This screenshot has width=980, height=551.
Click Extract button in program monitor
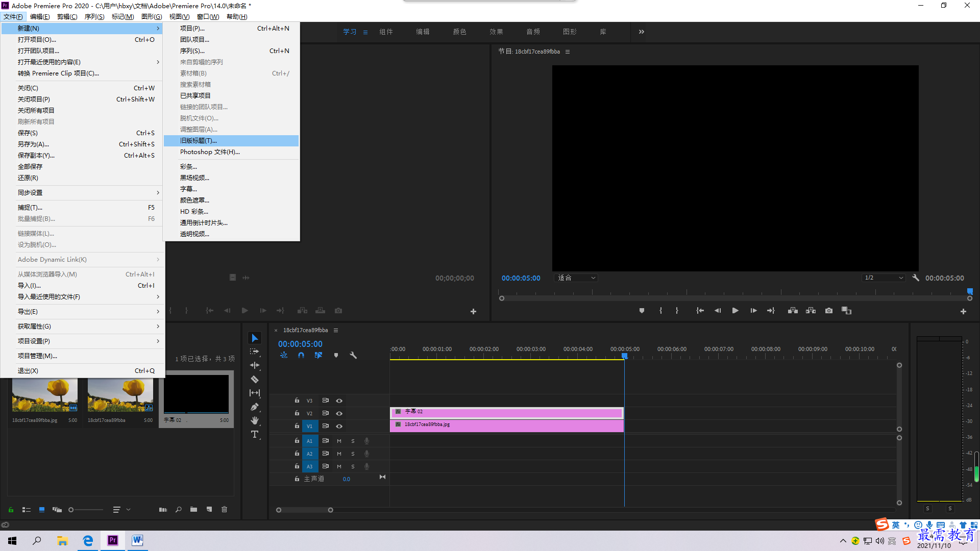(811, 311)
